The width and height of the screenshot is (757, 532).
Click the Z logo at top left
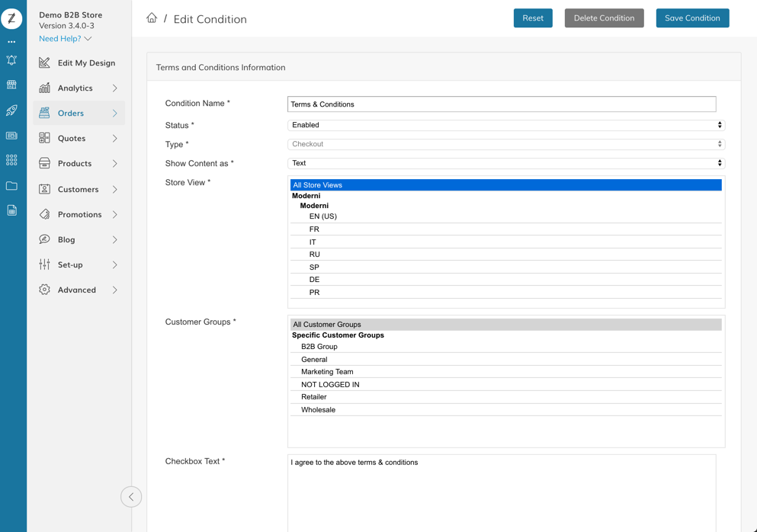coord(11,18)
